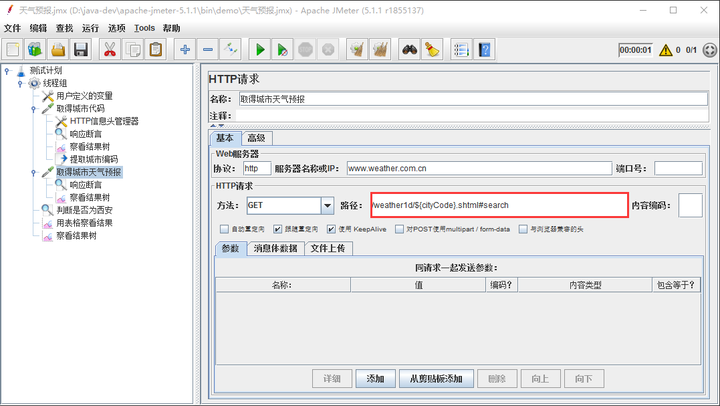This screenshot has height=406, width=720.
Task: Select 判断是否为西安 in the tree
Action: pyautogui.click(x=84, y=210)
